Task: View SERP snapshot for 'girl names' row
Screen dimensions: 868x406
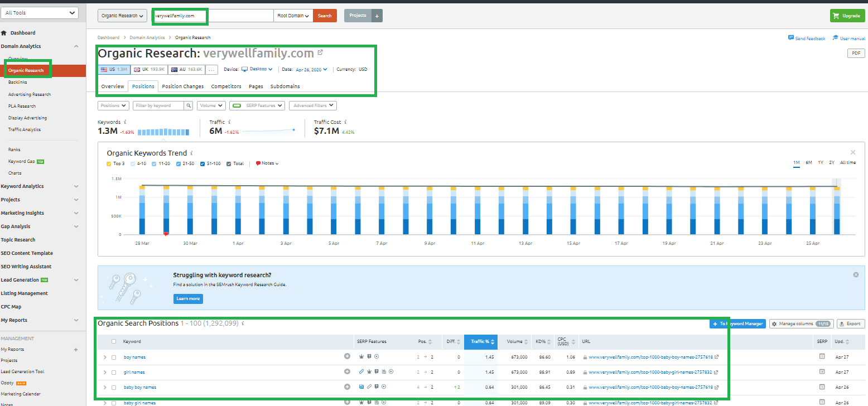Action: tap(822, 371)
